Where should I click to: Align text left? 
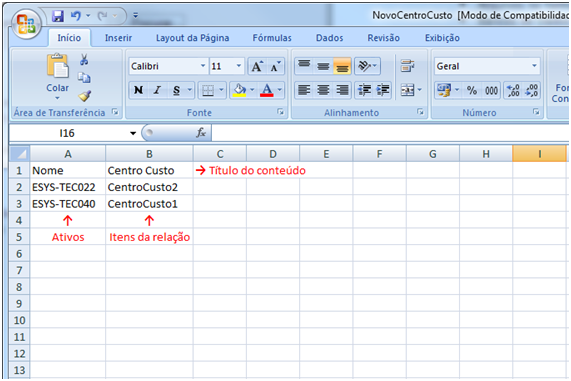click(304, 90)
